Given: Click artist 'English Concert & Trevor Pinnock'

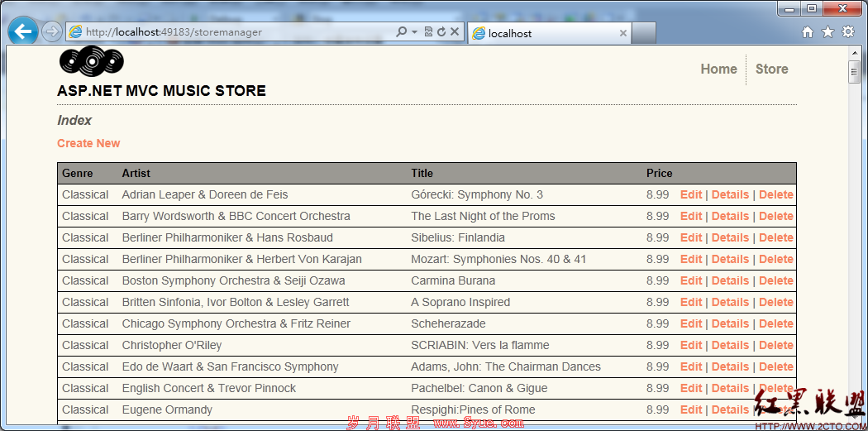Looking at the screenshot, I should click(x=209, y=388).
